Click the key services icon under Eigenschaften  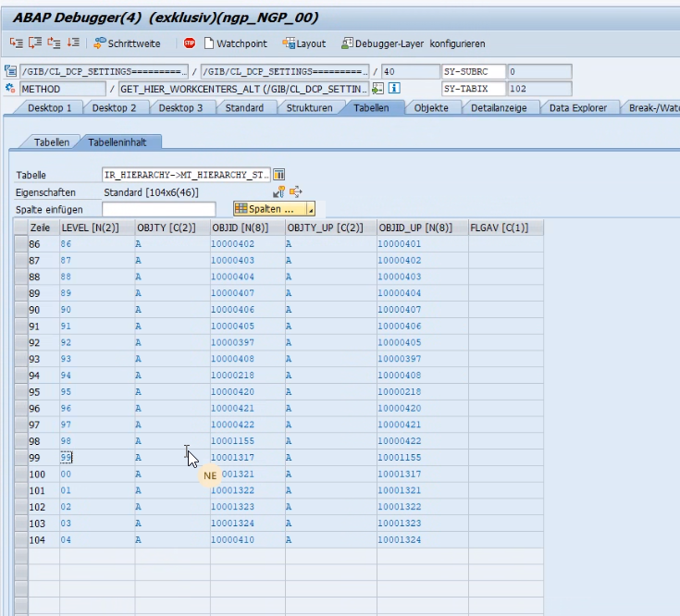pos(279,191)
